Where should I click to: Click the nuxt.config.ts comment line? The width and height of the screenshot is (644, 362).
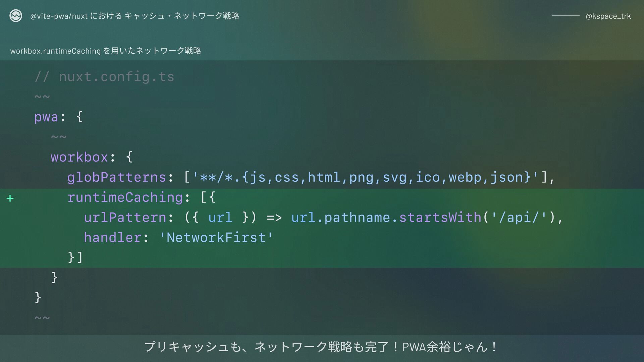[x=104, y=77]
